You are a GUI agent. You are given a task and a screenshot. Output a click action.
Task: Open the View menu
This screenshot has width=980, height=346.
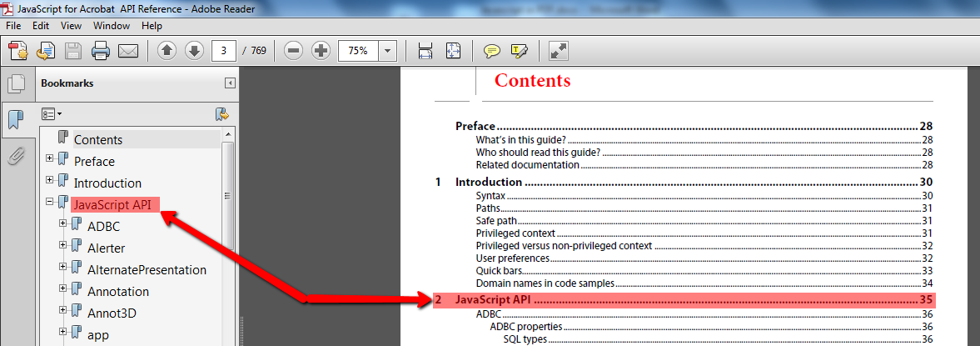[72, 26]
